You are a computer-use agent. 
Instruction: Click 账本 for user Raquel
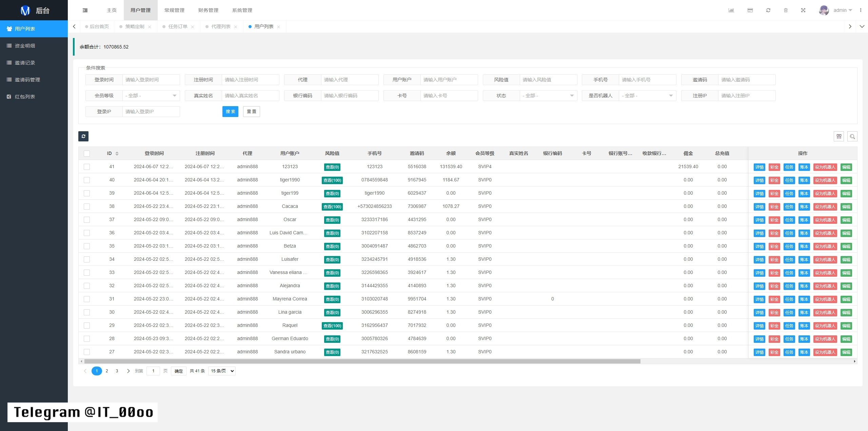(804, 326)
